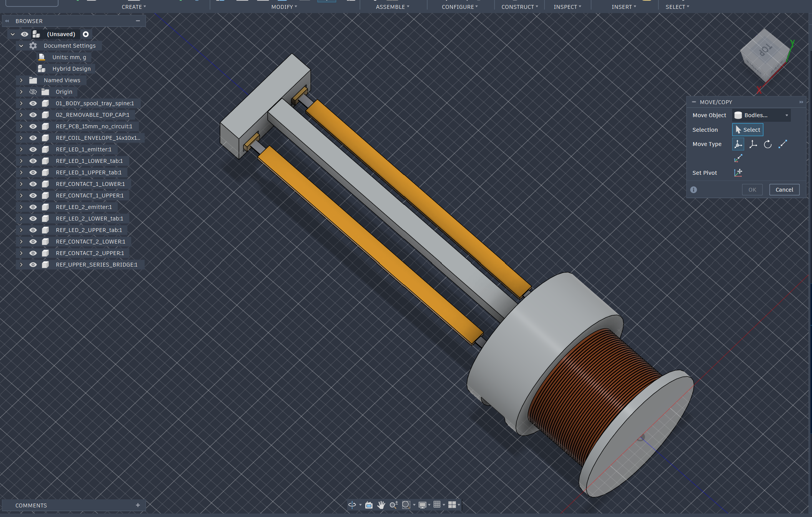Hide the 02_REMOVABLE_TOP_CAP component
The height and width of the screenshot is (517, 812).
tap(33, 115)
